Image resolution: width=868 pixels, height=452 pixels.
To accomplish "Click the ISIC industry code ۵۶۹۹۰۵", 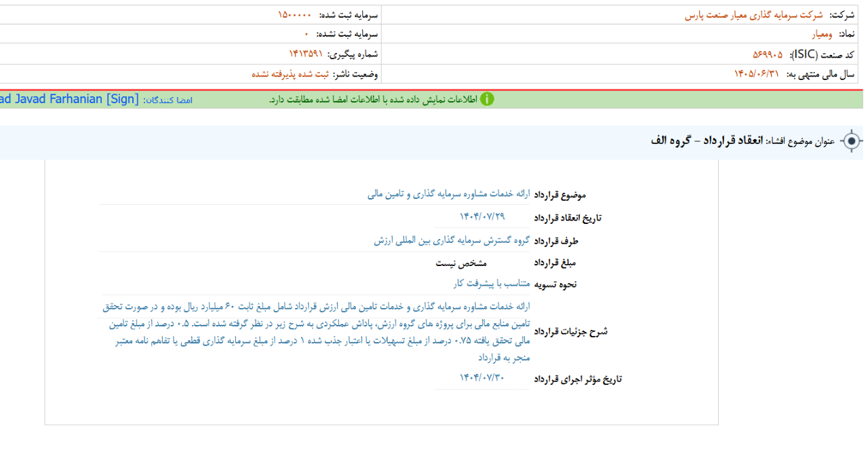I will click(x=767, y=54).
